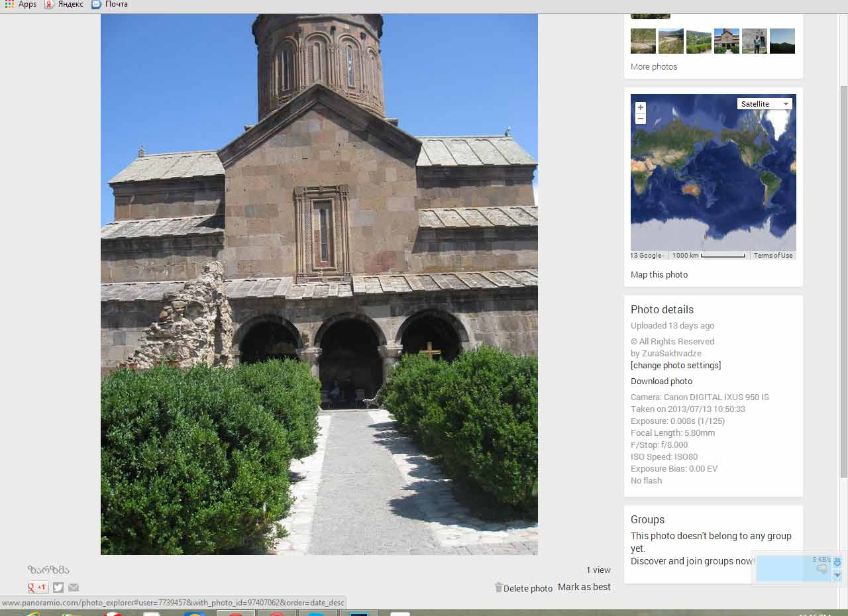
Task: Zoom in on the map with plus
Action: tap(640, 107)
